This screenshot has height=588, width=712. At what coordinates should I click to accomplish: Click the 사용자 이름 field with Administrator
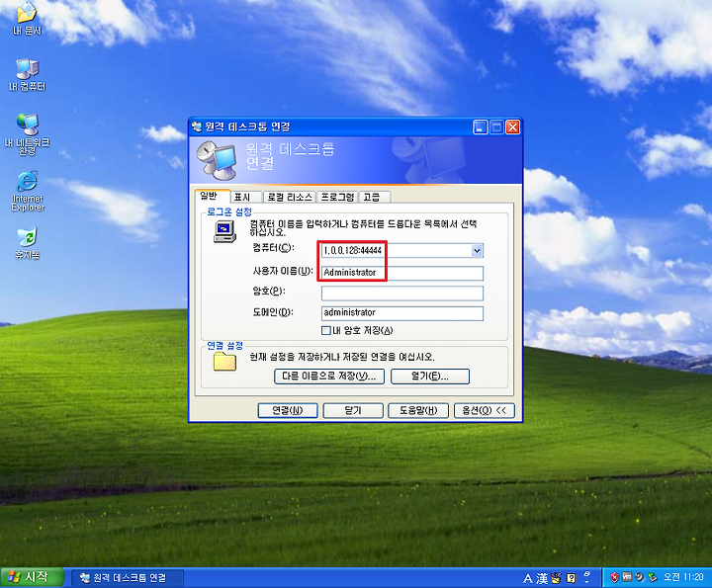(x=402, y=273)
